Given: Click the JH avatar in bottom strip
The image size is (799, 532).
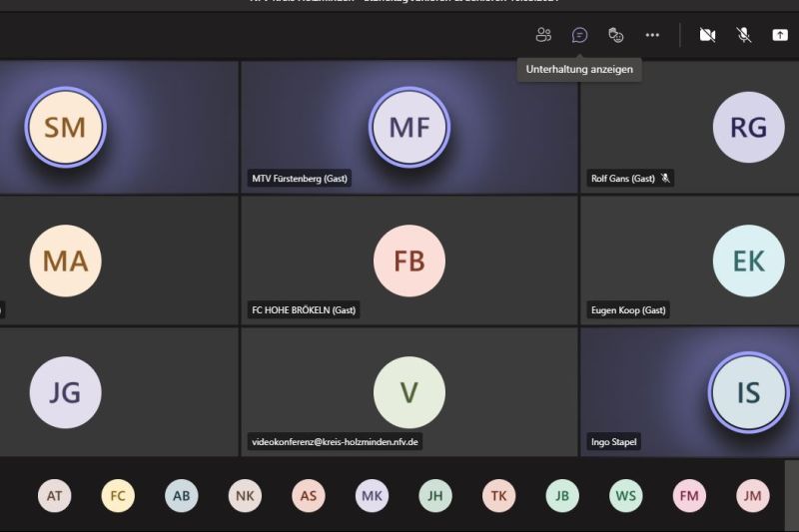Looking at the screenshot, I should tap(435, 496).
